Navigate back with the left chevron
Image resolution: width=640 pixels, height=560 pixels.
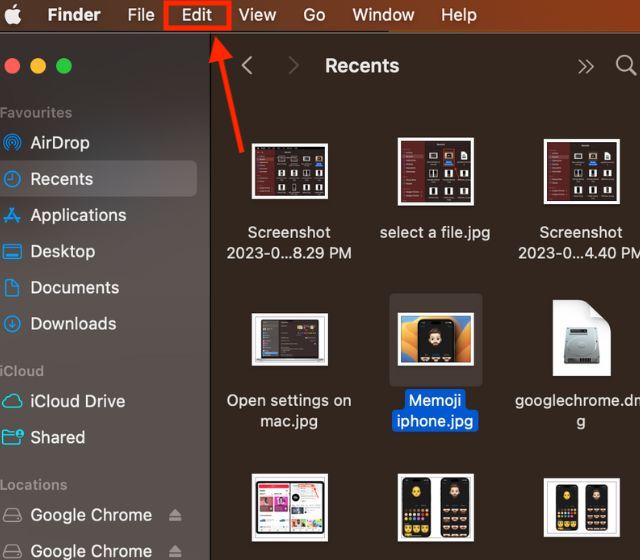click(247, 66)
